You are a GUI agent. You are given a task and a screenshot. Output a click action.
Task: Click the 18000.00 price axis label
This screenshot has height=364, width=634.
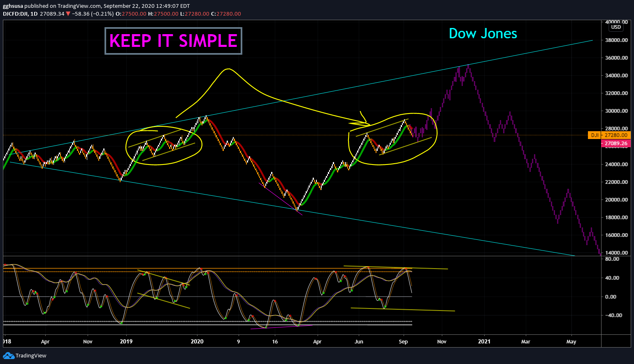click(616, 218)
